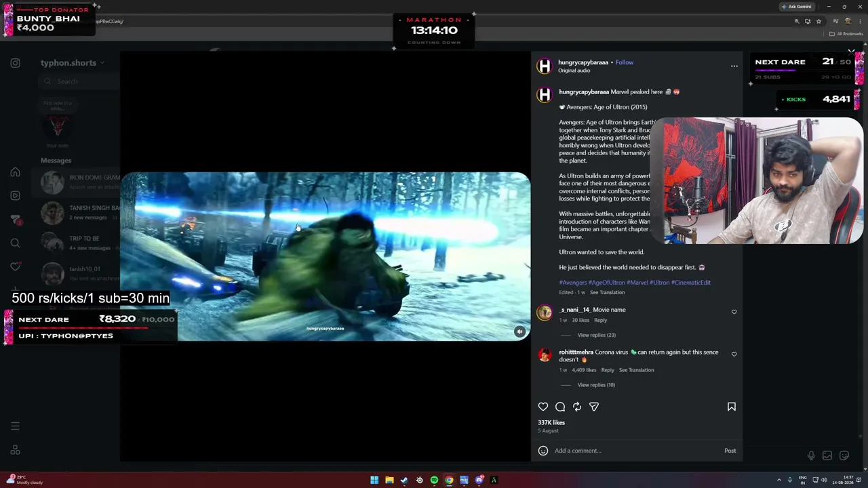Image resolution: width=868 pixels, height=488 pixels.
Task: Open the #Ultron hashtag
Action: click(x=660, y=283)
